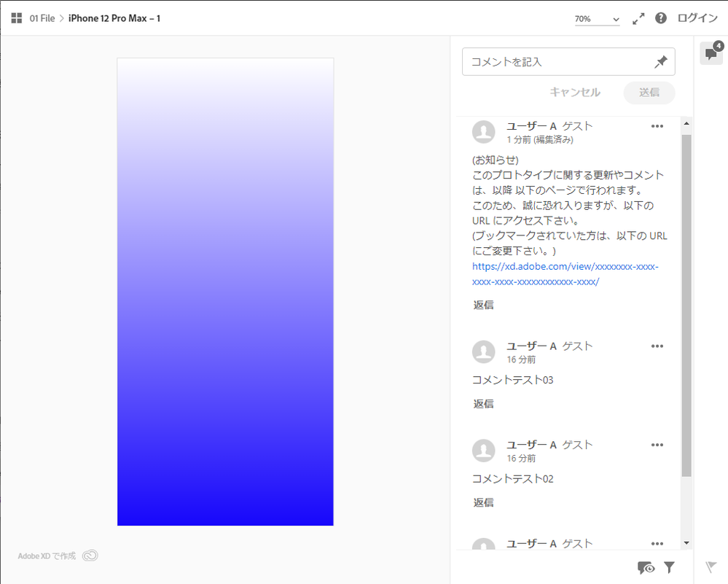Screen dimensions: 728x584
Task: Toggle comment pins visibility on the canvas
Action: point(645,567)
